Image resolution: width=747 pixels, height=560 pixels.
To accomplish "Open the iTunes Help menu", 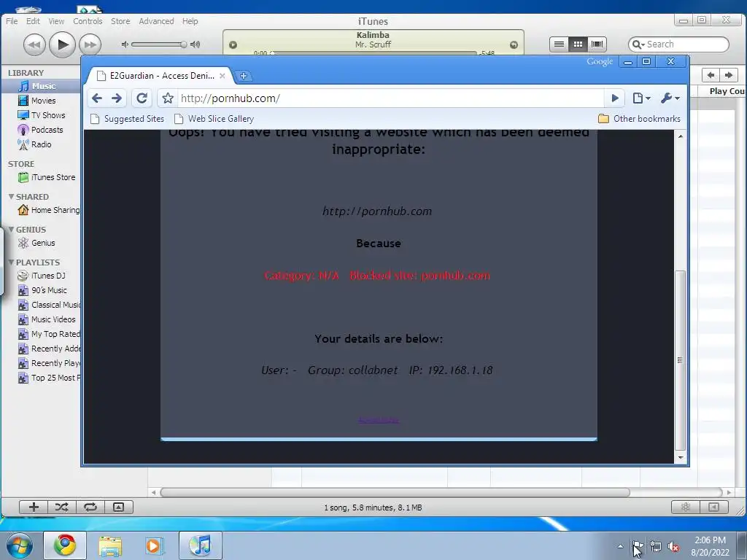I will [190, 21].
